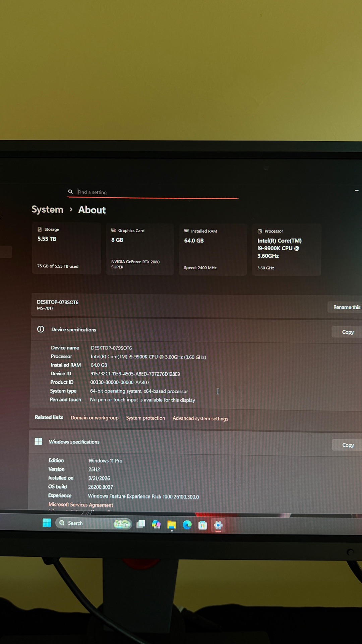Click the Speed: 2400 MHz text

[x=200, y=268]
